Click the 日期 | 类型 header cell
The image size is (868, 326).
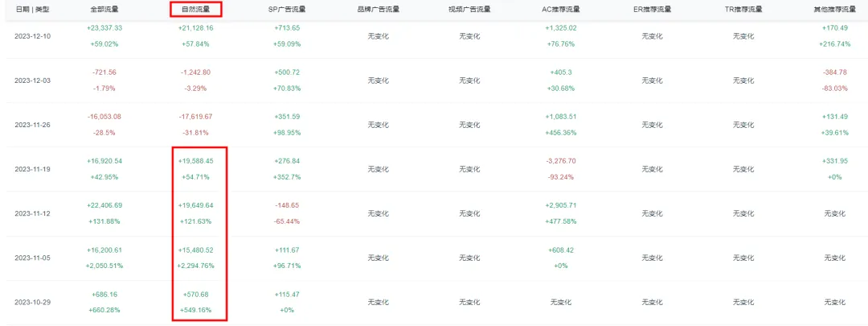pos(32,10)
